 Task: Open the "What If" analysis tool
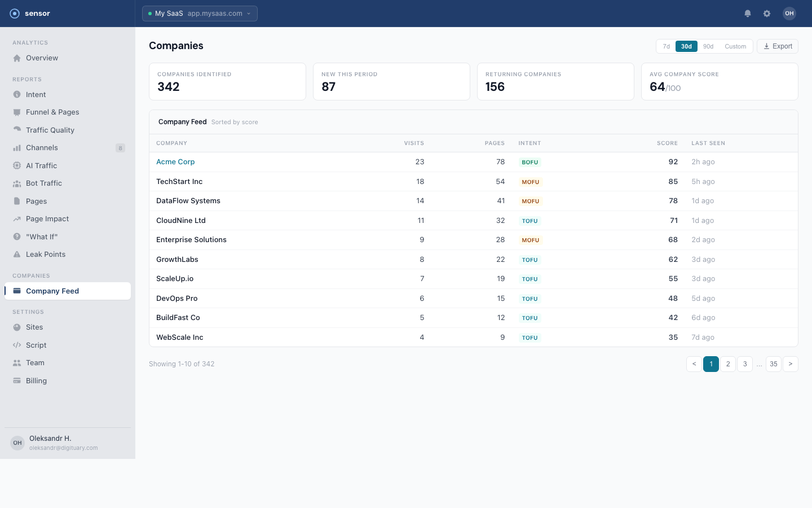41,237
